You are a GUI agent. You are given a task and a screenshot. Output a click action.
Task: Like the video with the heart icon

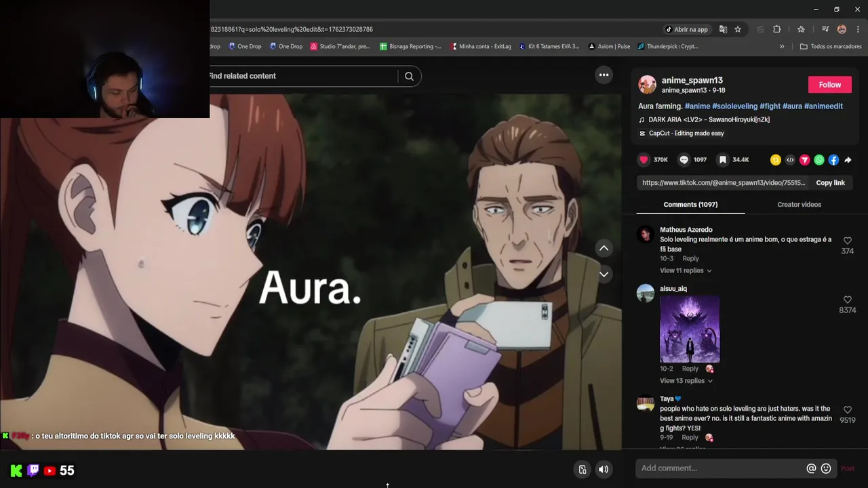(644, 160)
